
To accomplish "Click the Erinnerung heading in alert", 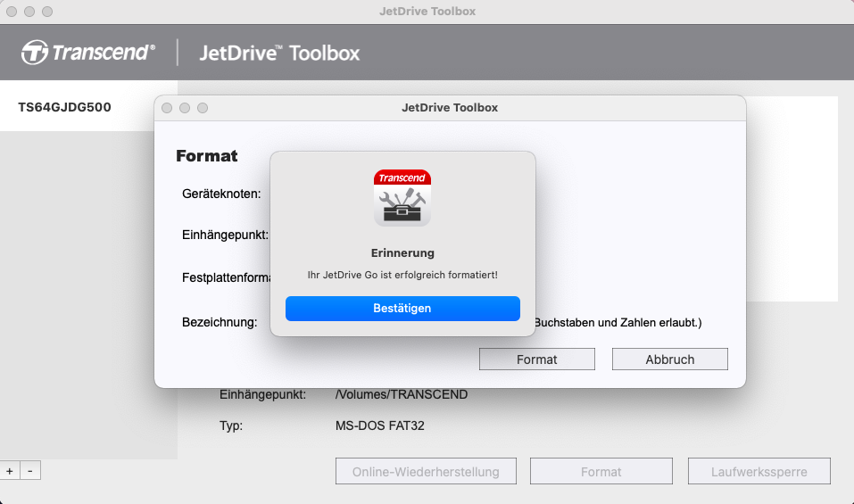I will (x=402, y=253).
